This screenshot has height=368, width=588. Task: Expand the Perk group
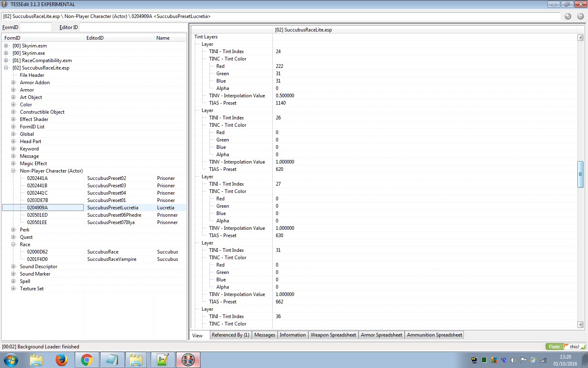[x=13, y=230]
